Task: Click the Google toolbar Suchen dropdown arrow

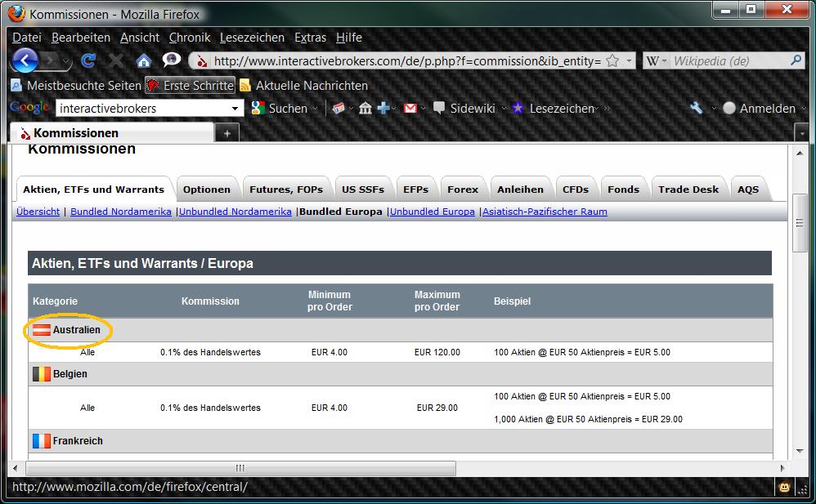Action: coord(316,109)
